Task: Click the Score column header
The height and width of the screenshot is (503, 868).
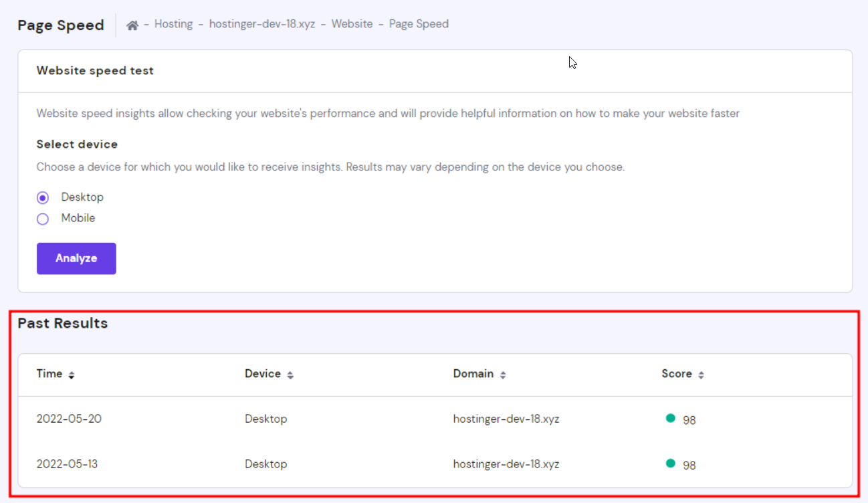Action: pos(676,374)
